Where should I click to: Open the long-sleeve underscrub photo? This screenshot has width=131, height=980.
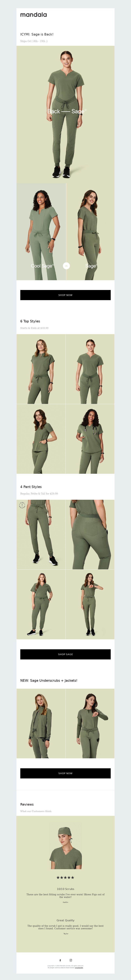point(90,723)
